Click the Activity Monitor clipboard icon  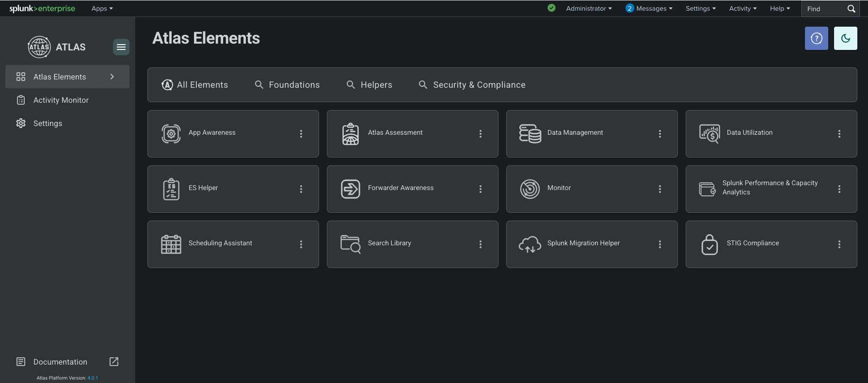(21, 100)
